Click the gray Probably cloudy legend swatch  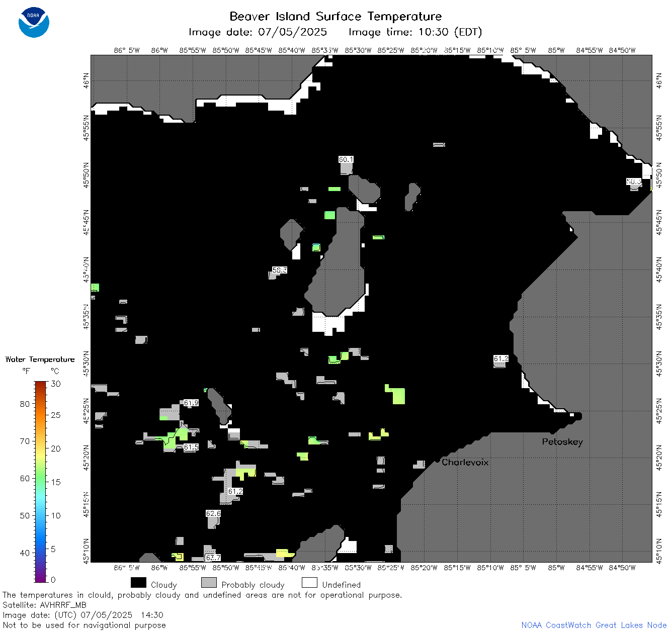point(209,583)
